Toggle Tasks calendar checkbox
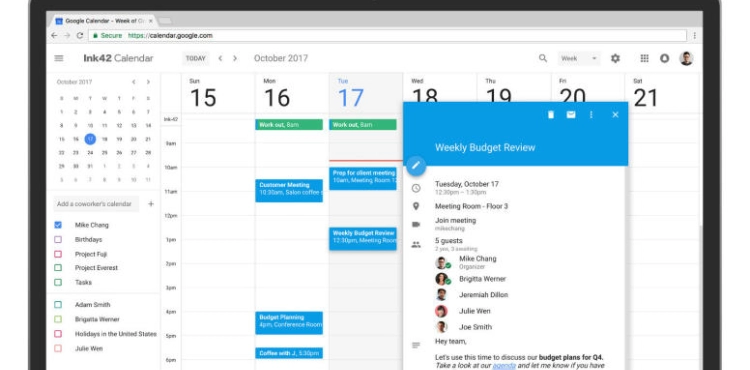 [x=58, y=282]
